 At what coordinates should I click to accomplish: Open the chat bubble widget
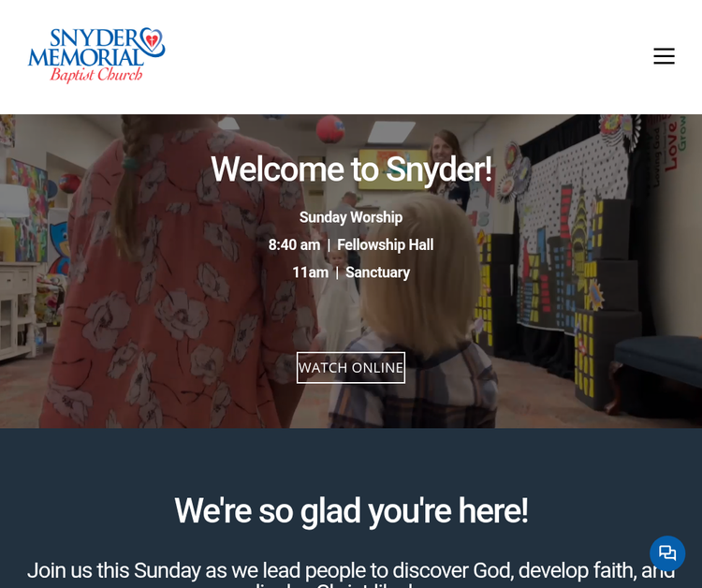[667, 553]
